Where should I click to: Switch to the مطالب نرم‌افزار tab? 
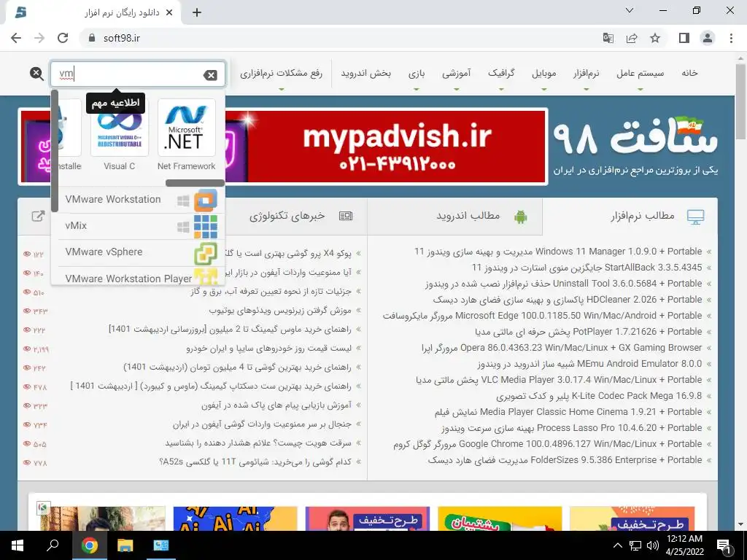[x=630, y=216]
